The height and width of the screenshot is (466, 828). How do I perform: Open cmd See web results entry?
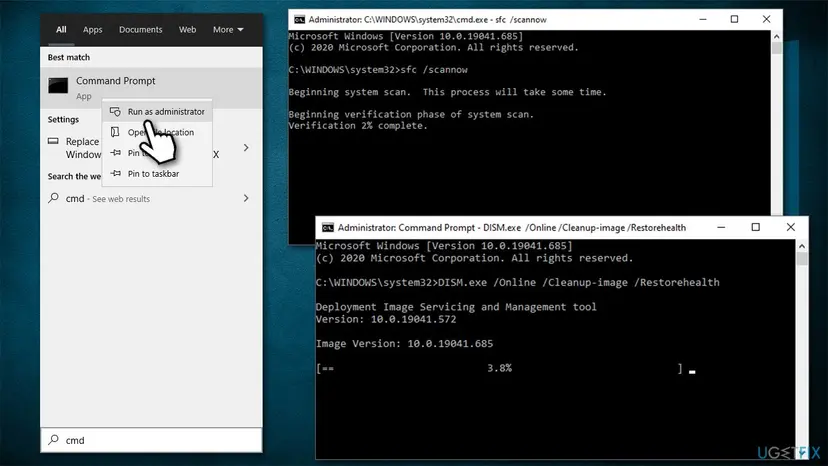151,199
